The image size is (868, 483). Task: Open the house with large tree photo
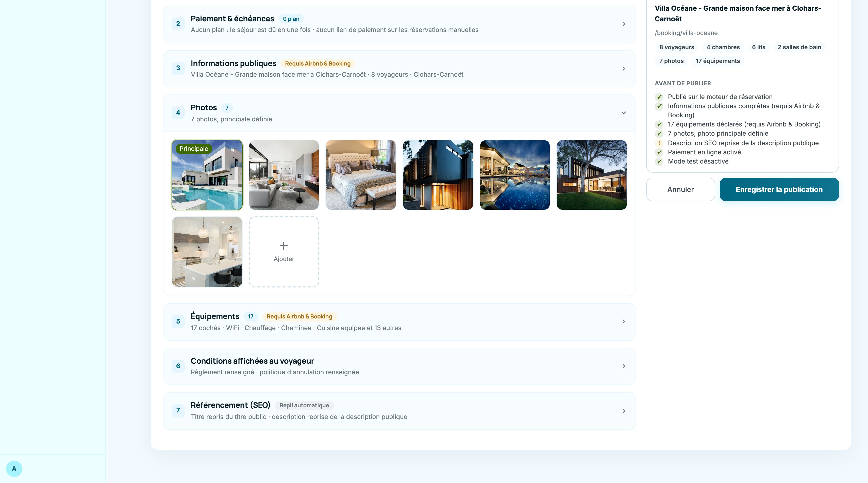click(592, 175)
